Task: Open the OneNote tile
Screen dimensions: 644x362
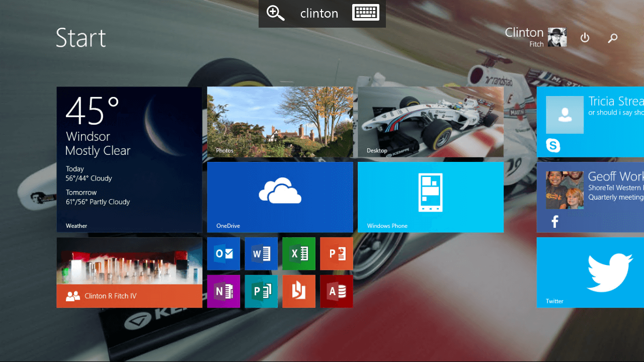Action: coord(223,291)
